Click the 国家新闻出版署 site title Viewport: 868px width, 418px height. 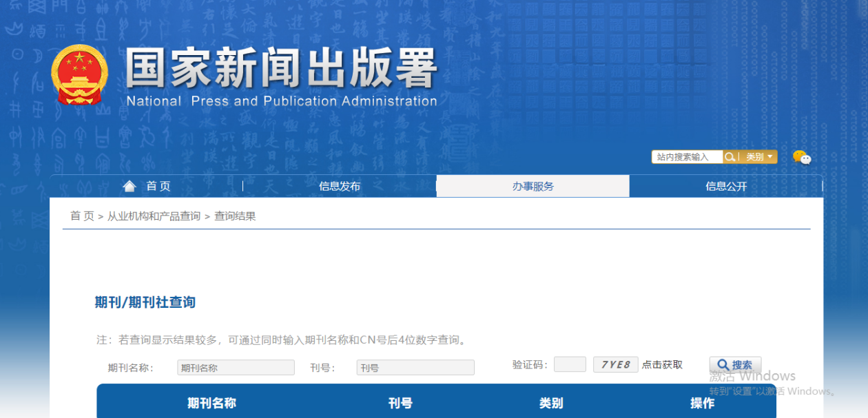click(281, 68)
